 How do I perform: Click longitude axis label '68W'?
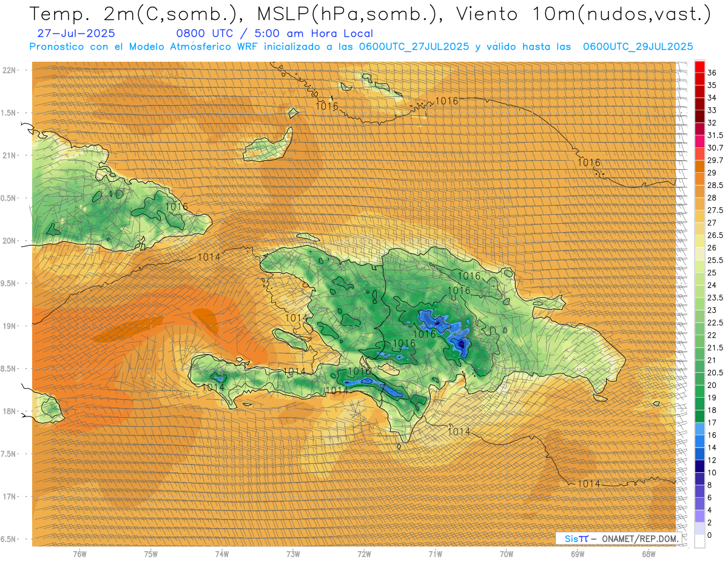click(x=649, y=554)
